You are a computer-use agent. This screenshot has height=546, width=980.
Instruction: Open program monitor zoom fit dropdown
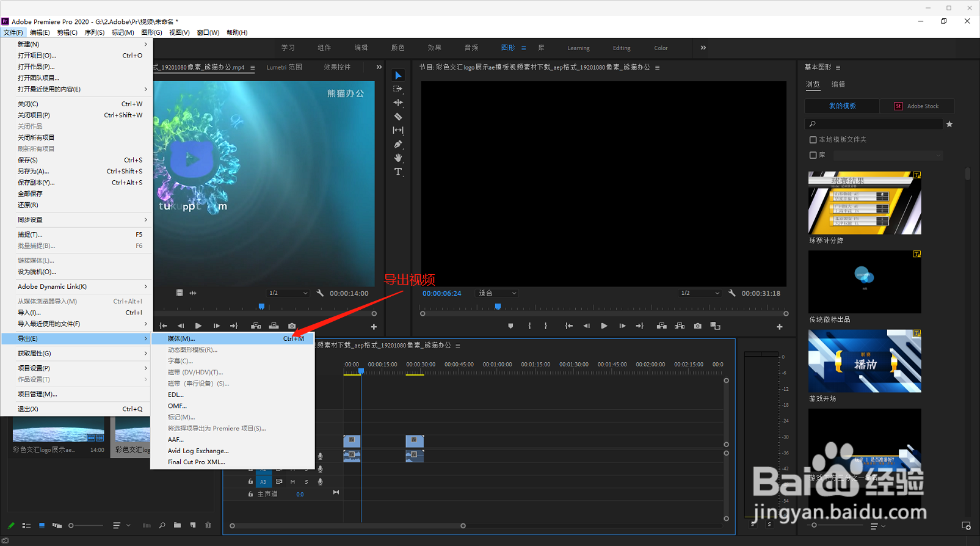point(497,293)
